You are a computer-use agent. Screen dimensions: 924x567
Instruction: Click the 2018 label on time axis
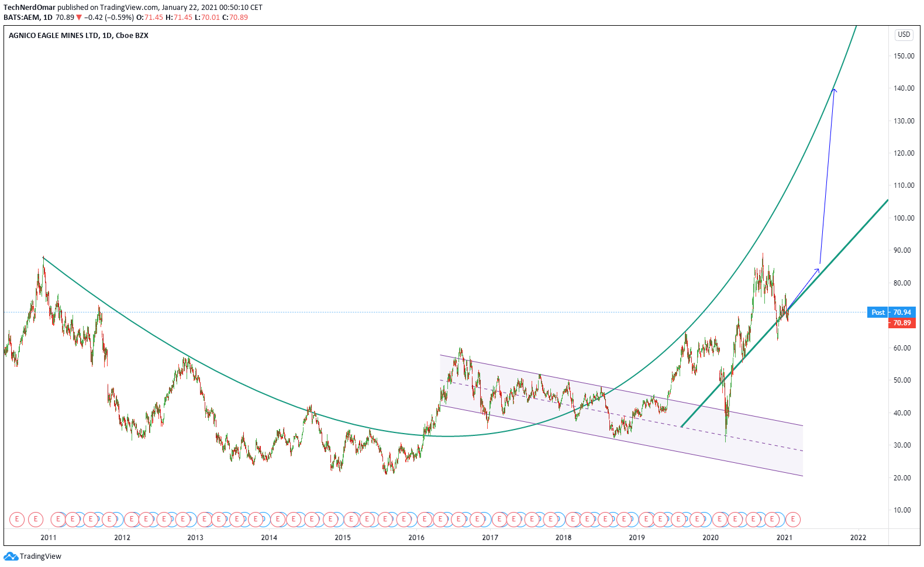[x=563, y=538]
